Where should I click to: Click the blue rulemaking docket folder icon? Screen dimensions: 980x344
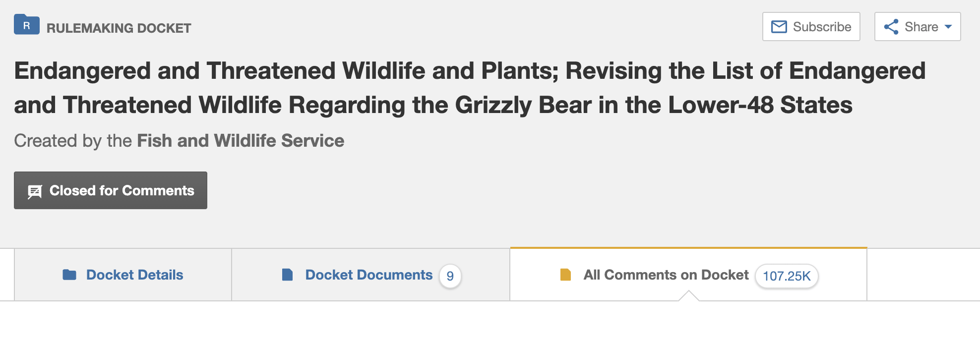point(27,24)
